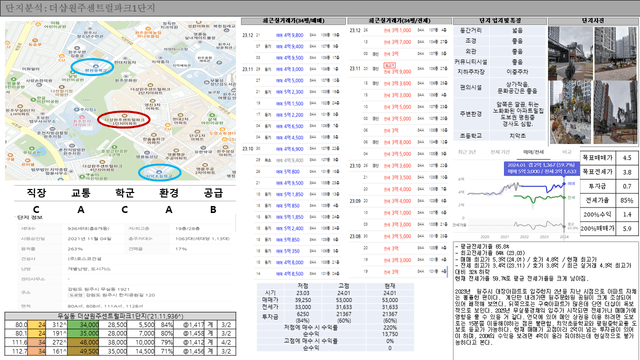Viewport: 640px width, 360px height.
Task: Select the 전세가율 value 85%
Action: (x=627, y=200)
